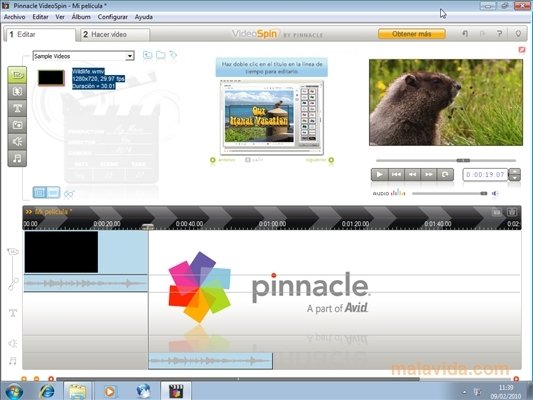Click the Obtener más button
This screenshot has height=400, width=533.
click(411, 34)
